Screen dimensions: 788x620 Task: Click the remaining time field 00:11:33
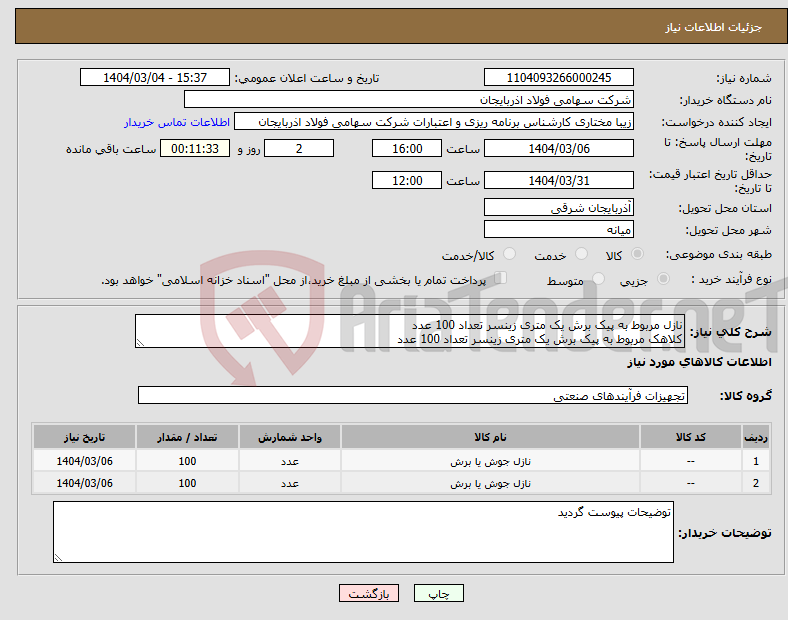pos(195,148)
